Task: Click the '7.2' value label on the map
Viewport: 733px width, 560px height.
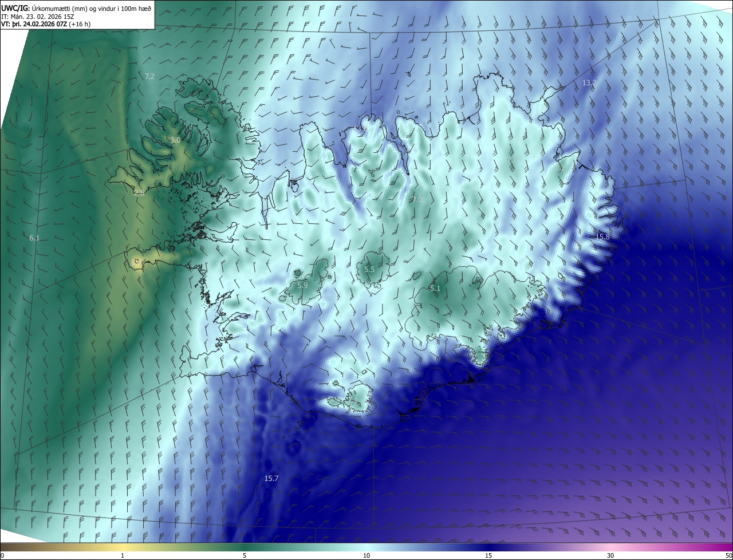Action: (x=149, y=76)
